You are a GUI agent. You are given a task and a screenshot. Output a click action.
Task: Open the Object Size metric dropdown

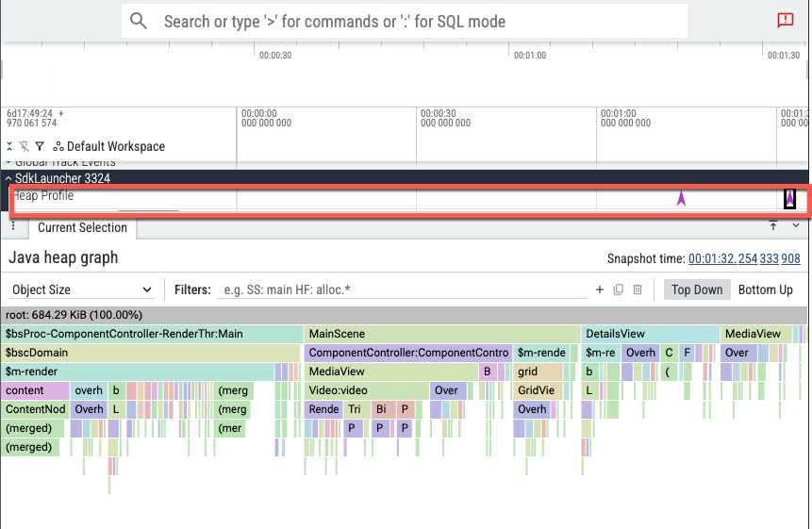(x=81, y=289)
